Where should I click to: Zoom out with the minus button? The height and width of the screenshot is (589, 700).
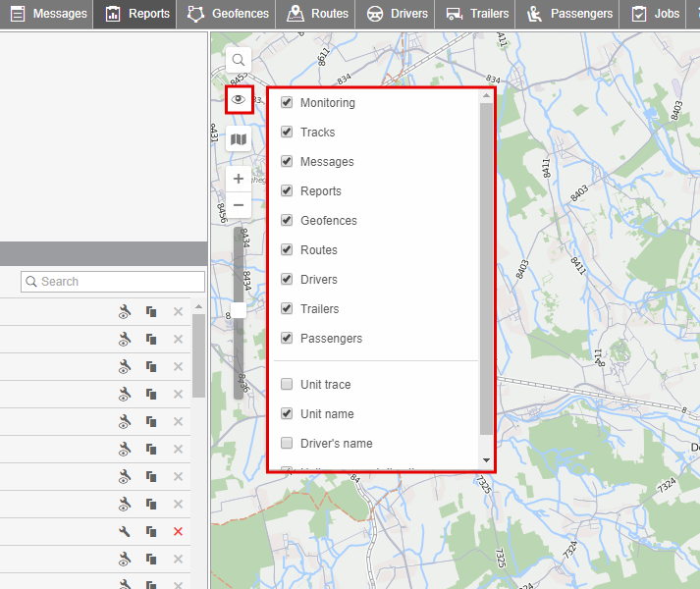[x=239, y=204]
